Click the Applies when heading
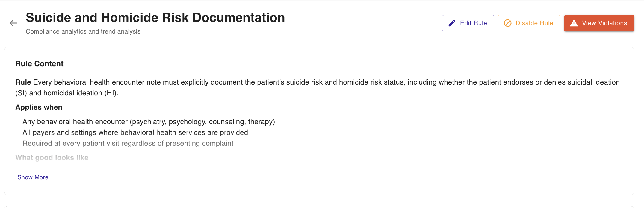644x208 pixels. 39,107
